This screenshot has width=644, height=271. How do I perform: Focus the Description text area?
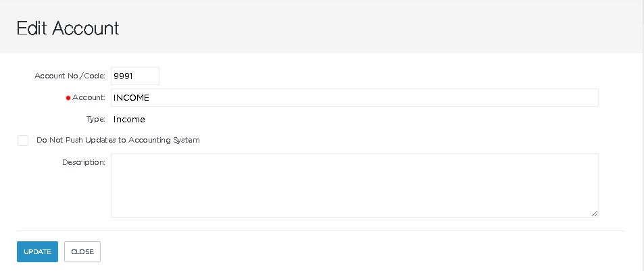355,186
